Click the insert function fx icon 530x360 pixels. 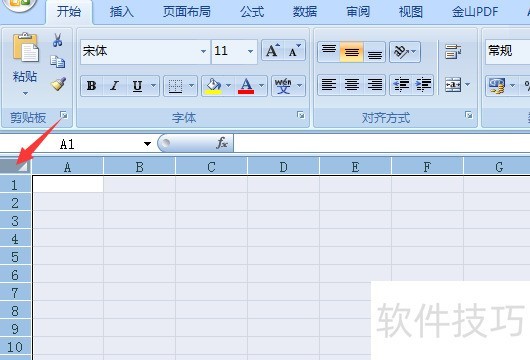[222, 143]
